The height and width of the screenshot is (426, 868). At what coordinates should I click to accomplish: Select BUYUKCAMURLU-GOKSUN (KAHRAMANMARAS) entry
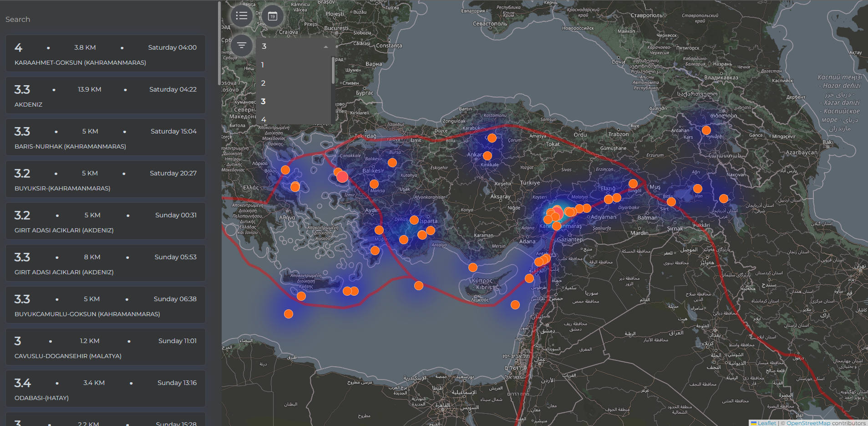click(x=106, y=305)
